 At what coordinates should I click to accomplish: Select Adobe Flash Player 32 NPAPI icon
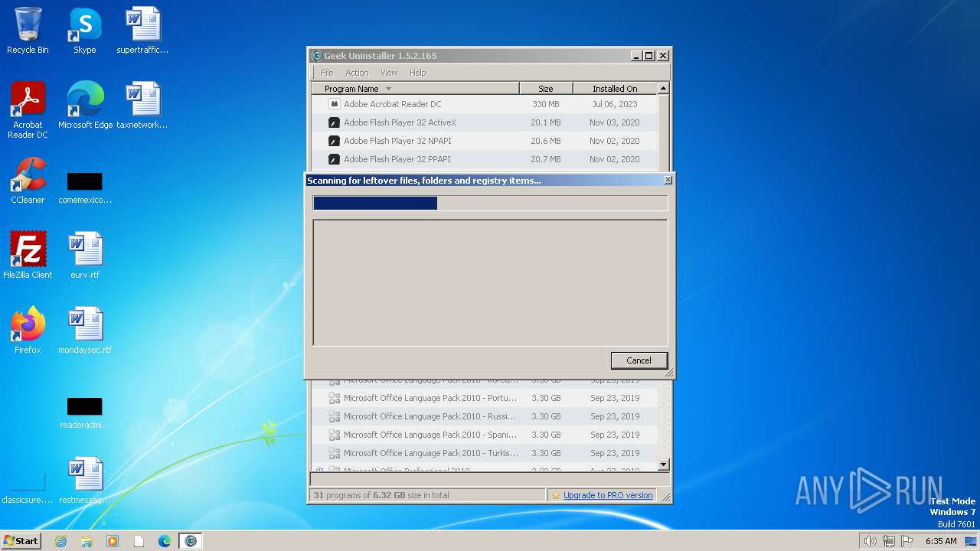click(334, 141)
